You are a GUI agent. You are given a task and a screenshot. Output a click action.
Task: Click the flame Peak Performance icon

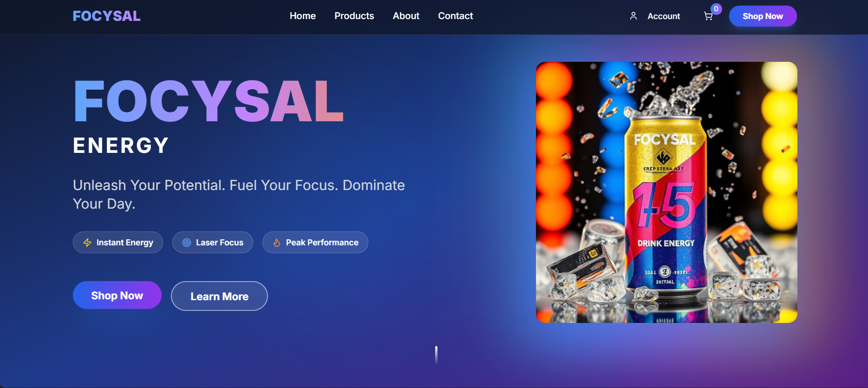pyautogui.click(x=277, y=243)
